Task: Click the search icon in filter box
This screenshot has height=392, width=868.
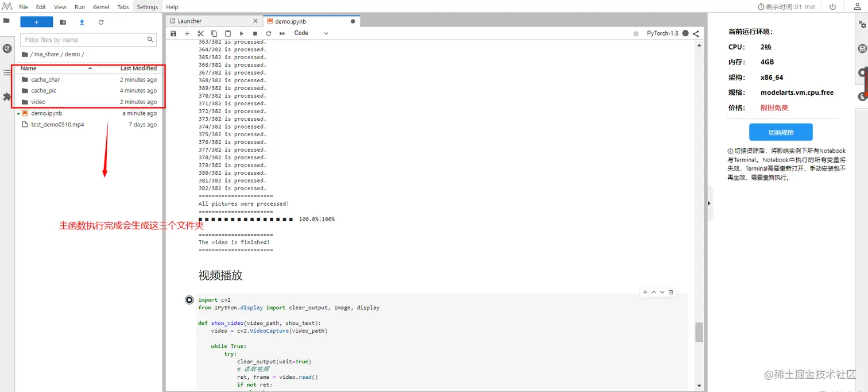Action: coord(150,40)
